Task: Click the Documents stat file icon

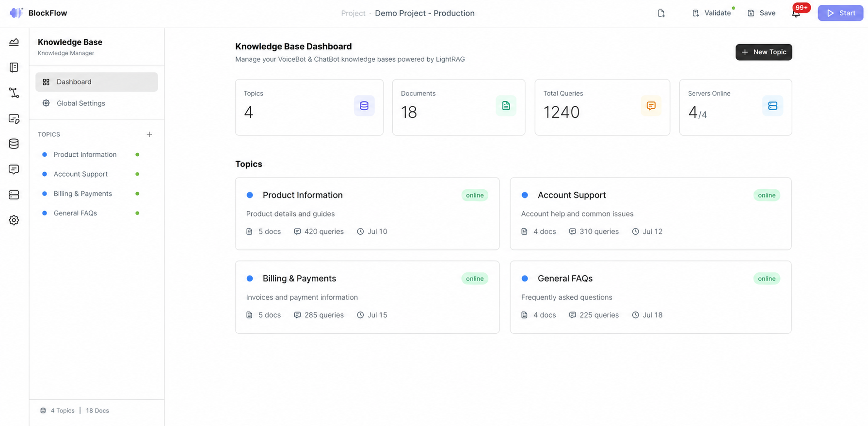Action: tap(506, 106)
